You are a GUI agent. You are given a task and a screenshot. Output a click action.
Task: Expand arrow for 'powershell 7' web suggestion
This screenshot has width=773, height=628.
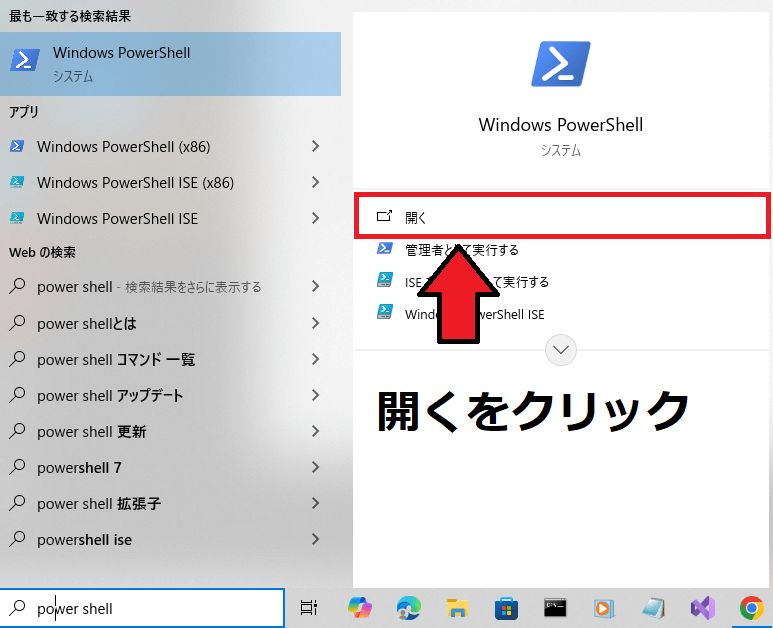point(315,467)
